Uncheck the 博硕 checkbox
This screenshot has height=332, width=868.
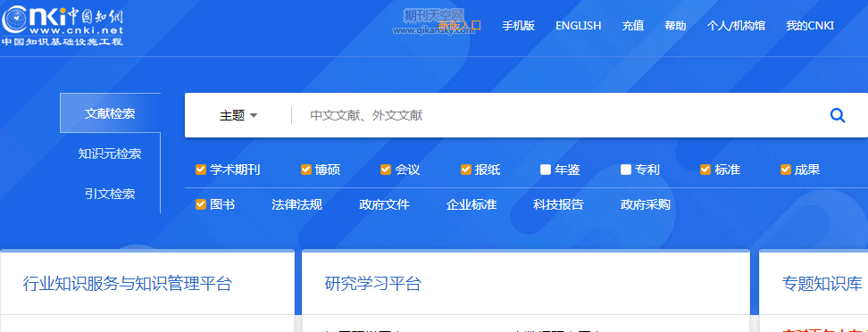pyautogui.click(x=305, y=170)
